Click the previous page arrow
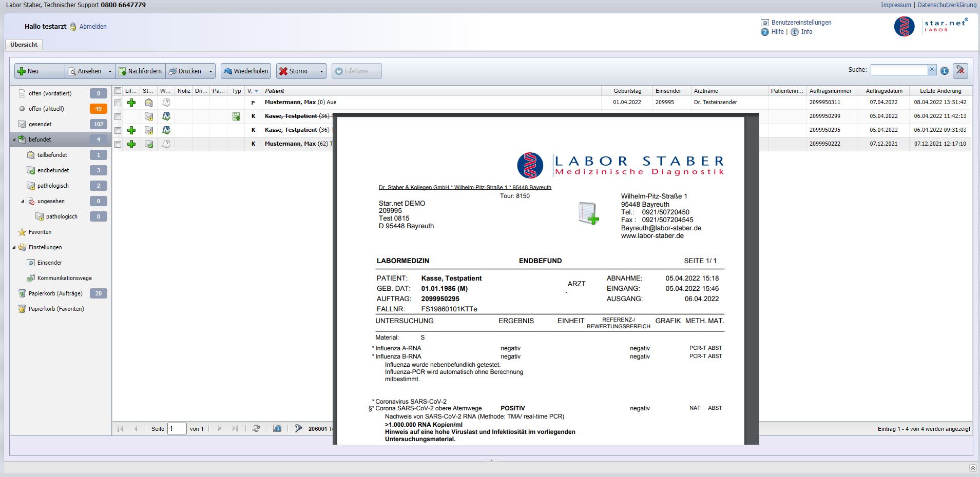The width and height of the screenshot is (980, 477). (136, 428)
